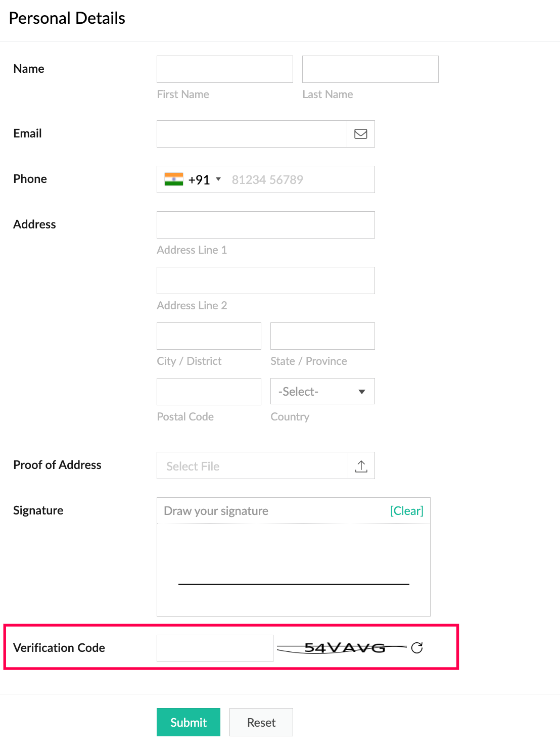Click the upload file icon
The height and width of the screenshot is (754, 560).
[361, 466]
